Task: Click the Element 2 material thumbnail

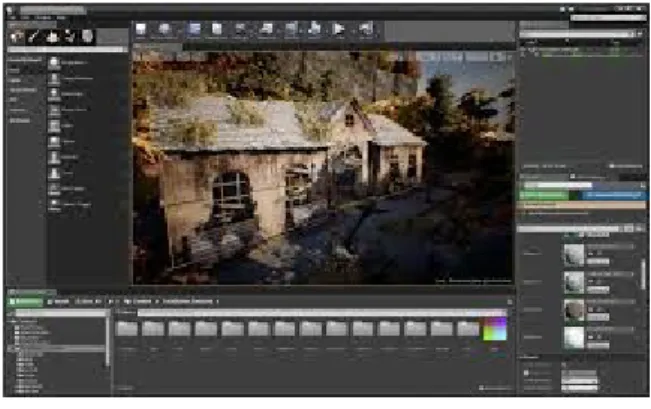Action: coord(574,310)
